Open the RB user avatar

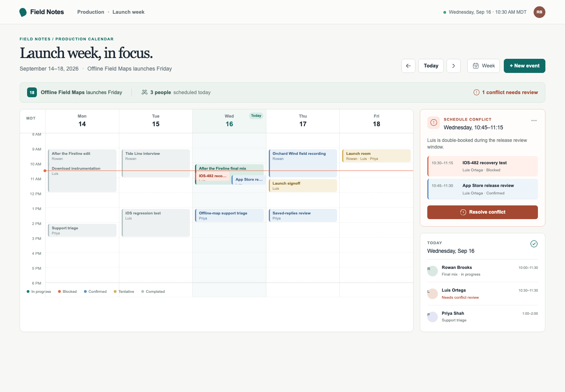[x=539, y=12]
